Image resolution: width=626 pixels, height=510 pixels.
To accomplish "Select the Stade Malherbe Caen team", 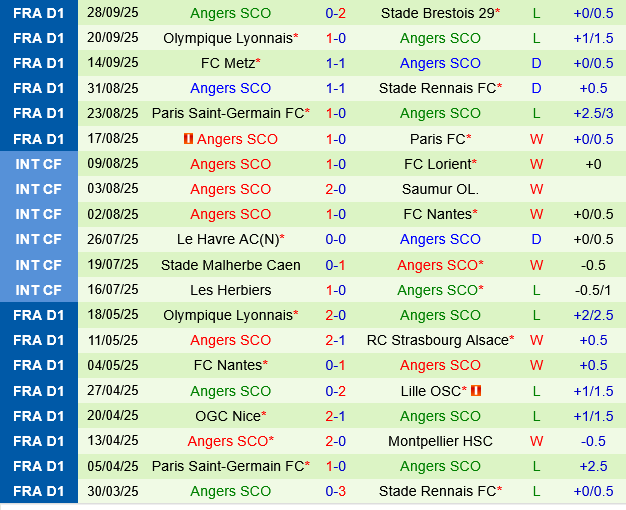I will click(230, 265).
